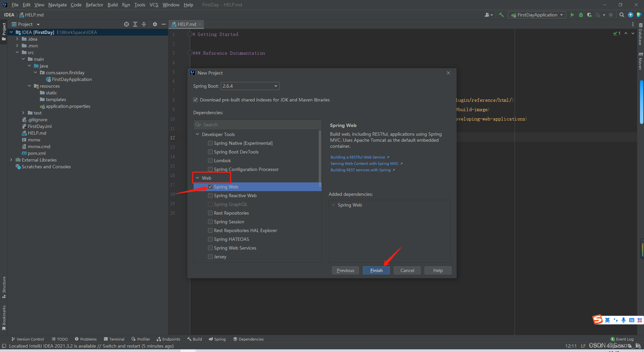Close the New Project dialog
This screenshot has width=644, height=352.
448,73
